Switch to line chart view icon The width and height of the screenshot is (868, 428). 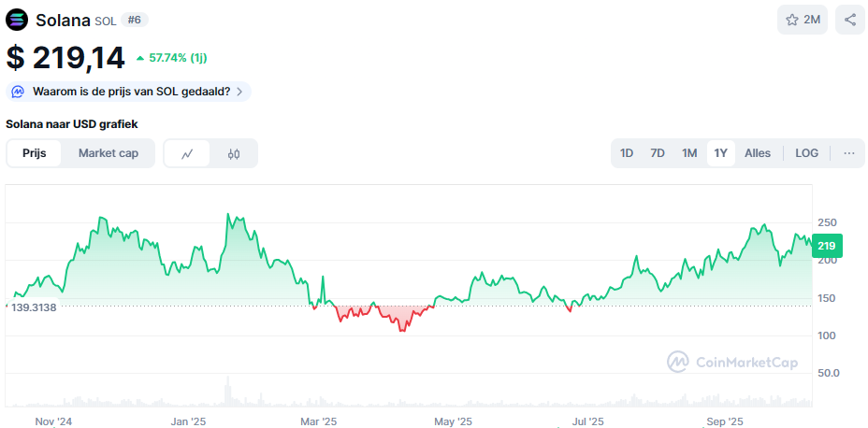point(187,154)
